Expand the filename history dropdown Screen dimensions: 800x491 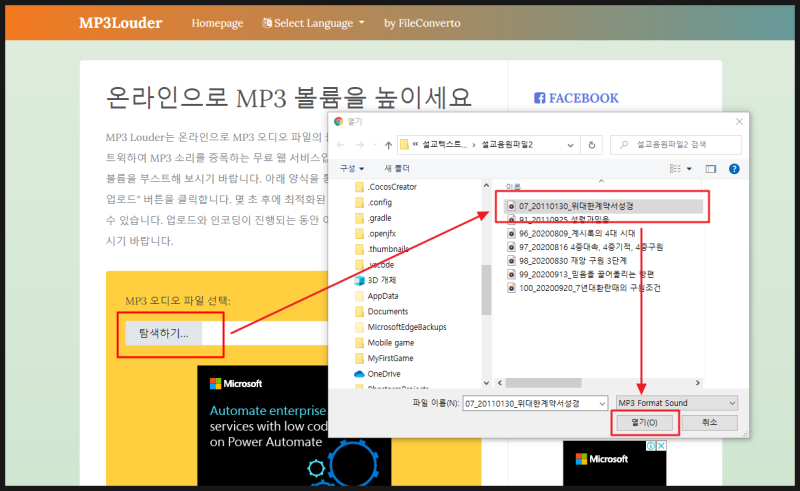[x=602, y=404]
